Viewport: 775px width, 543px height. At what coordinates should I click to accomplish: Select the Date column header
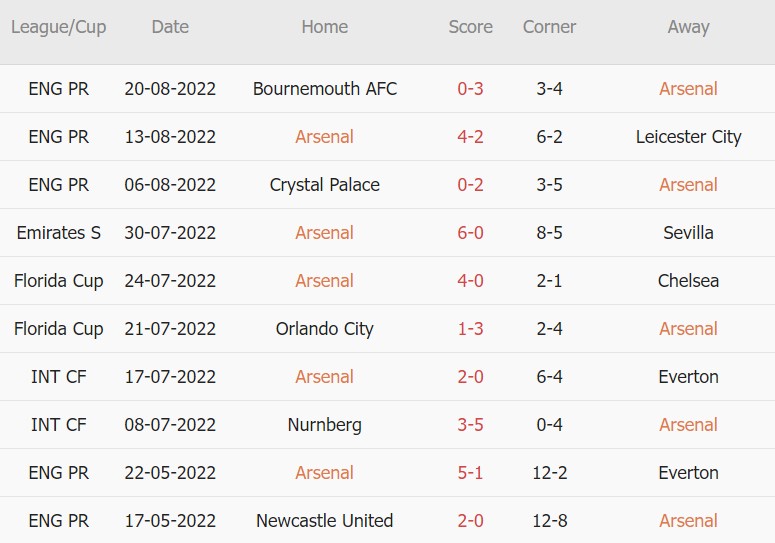coord(170,27)
